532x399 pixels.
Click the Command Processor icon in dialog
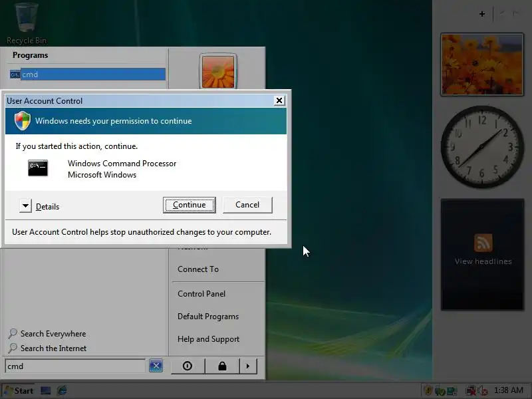pyautogui.click(x=38, y=168)
